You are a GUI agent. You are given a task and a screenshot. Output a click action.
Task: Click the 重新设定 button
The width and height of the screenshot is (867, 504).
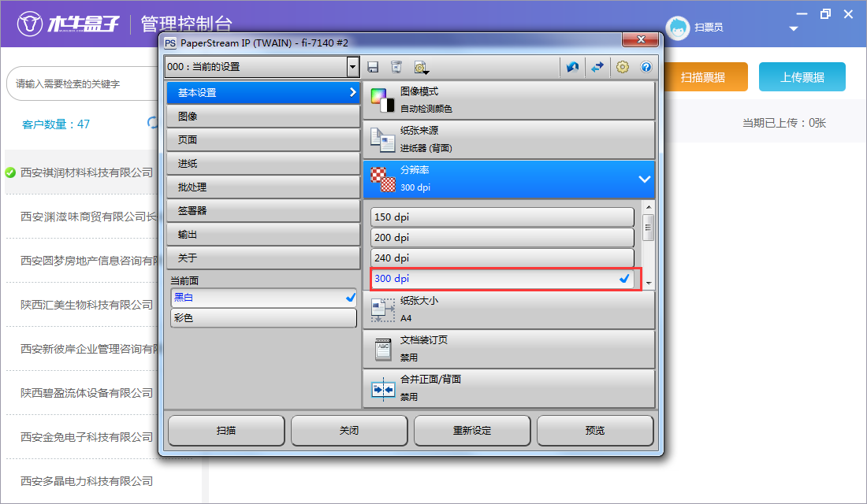coord(472,431)
